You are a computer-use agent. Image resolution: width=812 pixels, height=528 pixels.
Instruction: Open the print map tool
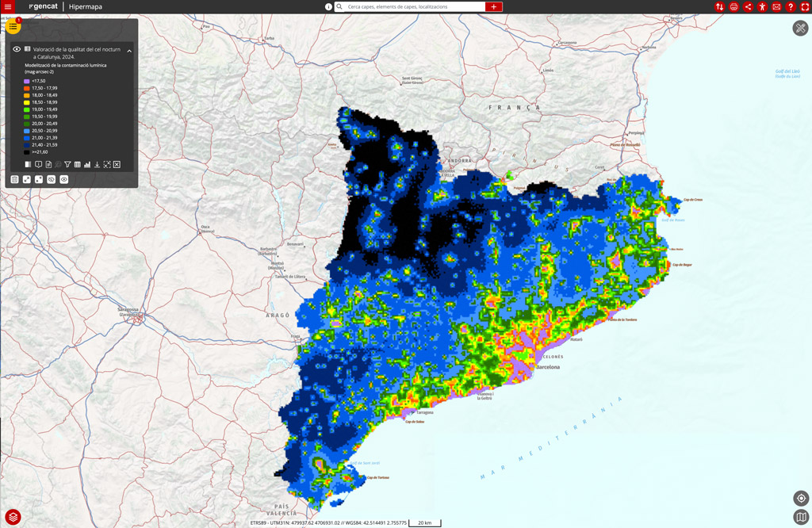tap(733, 6)
